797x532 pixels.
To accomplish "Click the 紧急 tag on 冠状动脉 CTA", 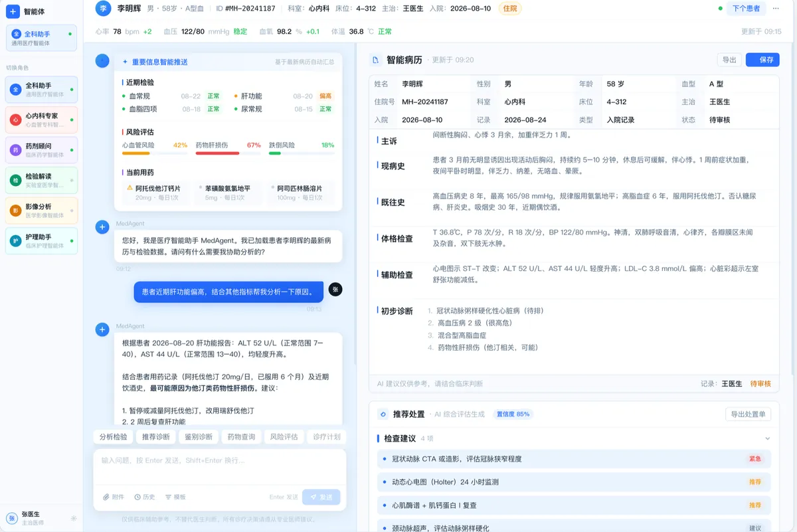I will tap(755, 458).
